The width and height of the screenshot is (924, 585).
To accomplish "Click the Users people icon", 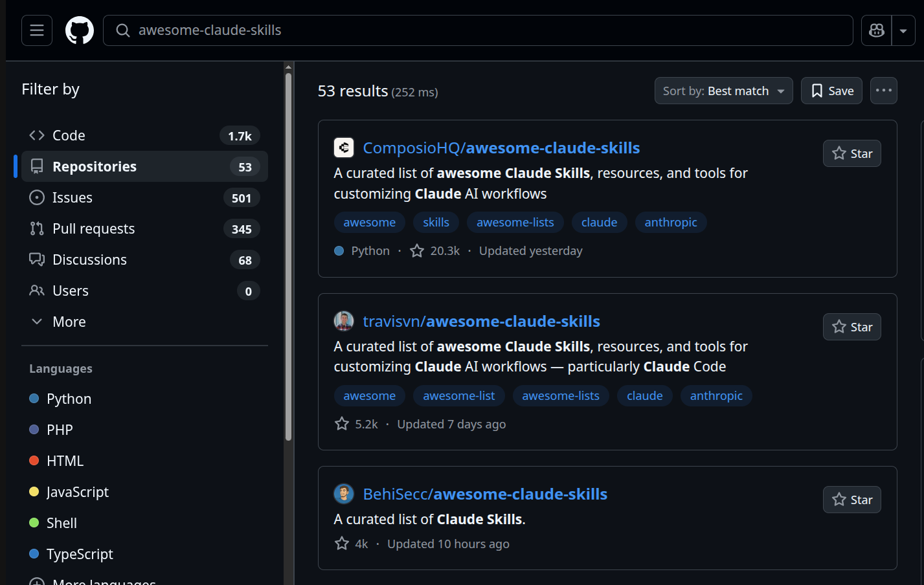I will click(37, 291).
